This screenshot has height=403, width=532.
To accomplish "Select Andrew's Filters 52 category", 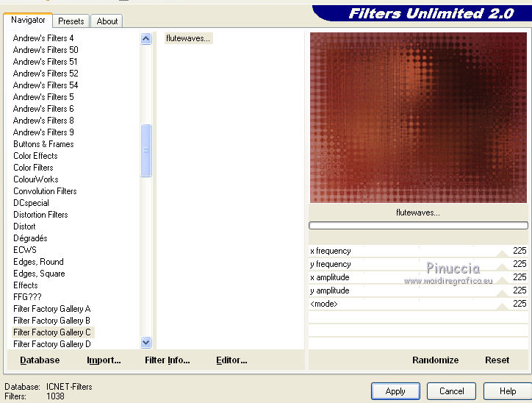I will [x=46, y=74].
